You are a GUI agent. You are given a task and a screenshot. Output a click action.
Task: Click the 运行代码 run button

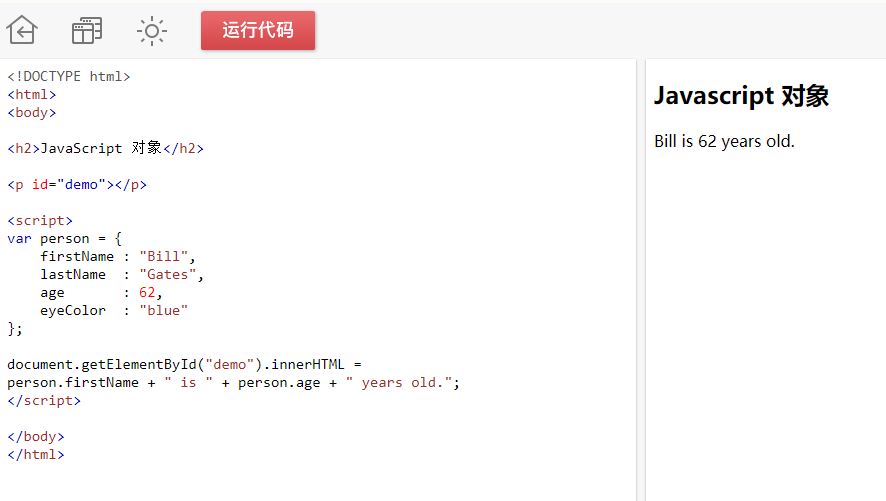pyautogui.click(x=258, y=31)
